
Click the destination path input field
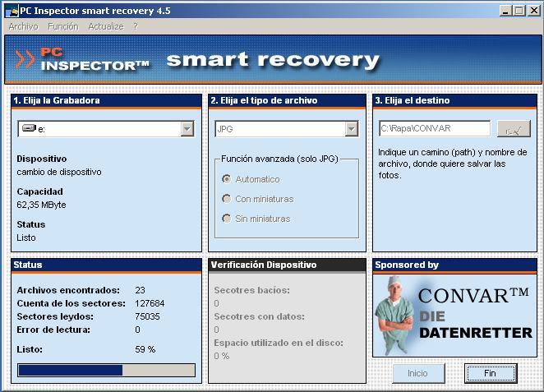[x=435, y=128]
